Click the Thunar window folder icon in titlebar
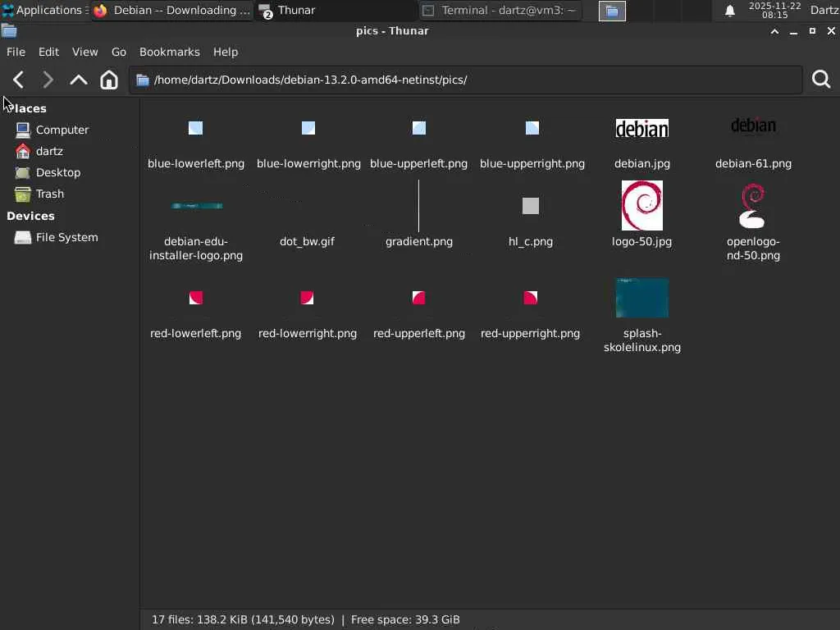 point(9,31)
